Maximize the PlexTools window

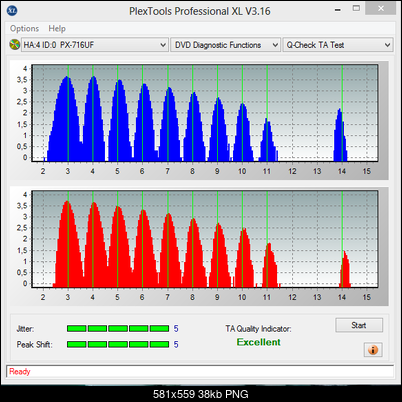pos(356,9)
